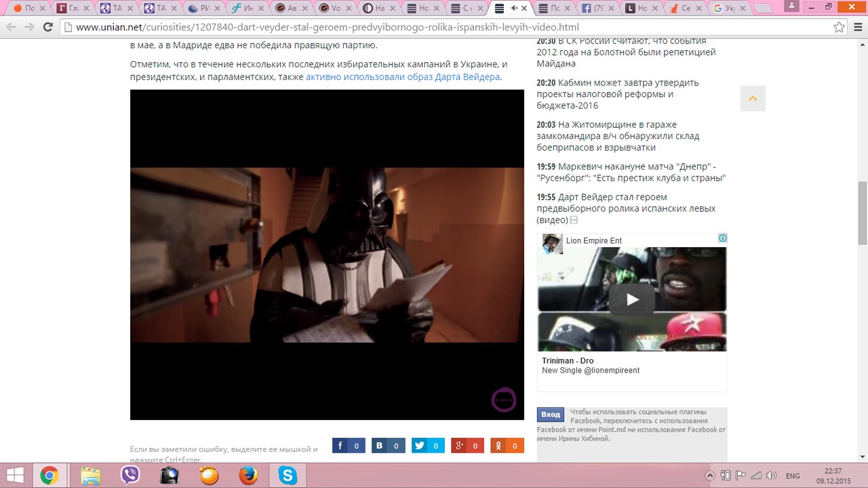
Task: Mute the tab via its speaker icon
Action: (514, 8)
